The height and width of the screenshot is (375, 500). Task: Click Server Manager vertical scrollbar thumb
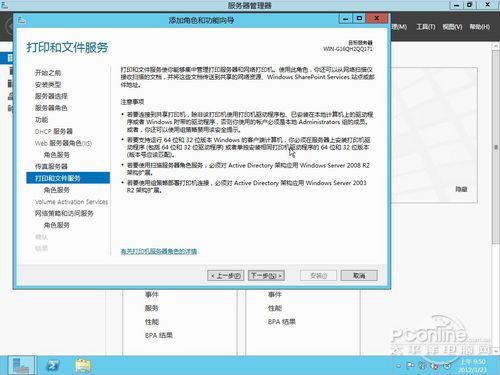click(496, 147)
